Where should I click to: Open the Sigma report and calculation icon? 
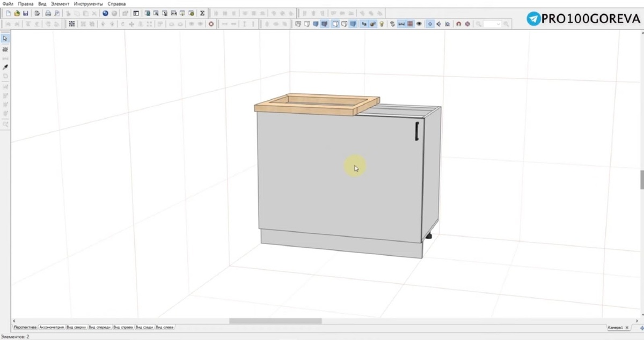click(x=202, y=13)
